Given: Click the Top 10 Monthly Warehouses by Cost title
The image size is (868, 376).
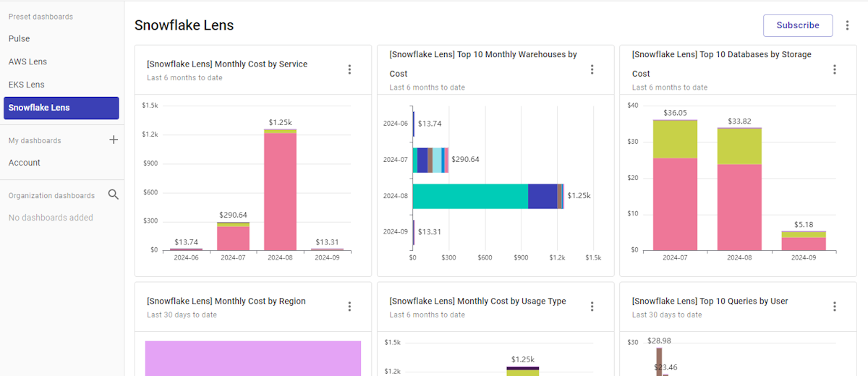Looking at the screenshot, I should 483,64.
